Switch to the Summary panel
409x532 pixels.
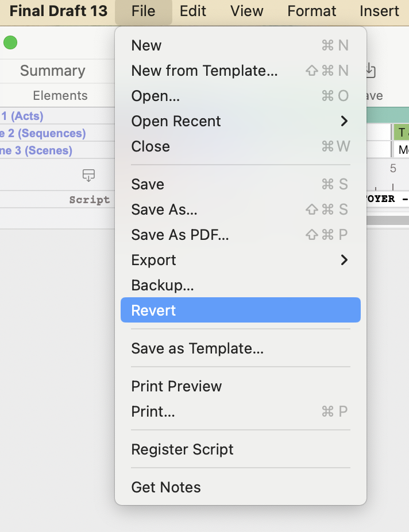click(x=53, y=71)
